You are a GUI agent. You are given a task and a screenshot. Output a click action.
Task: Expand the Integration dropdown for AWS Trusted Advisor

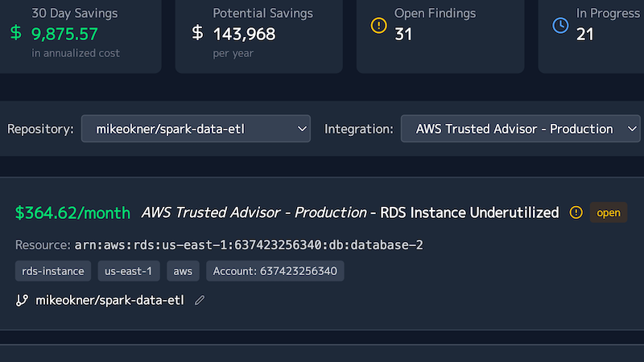(520, 129)
